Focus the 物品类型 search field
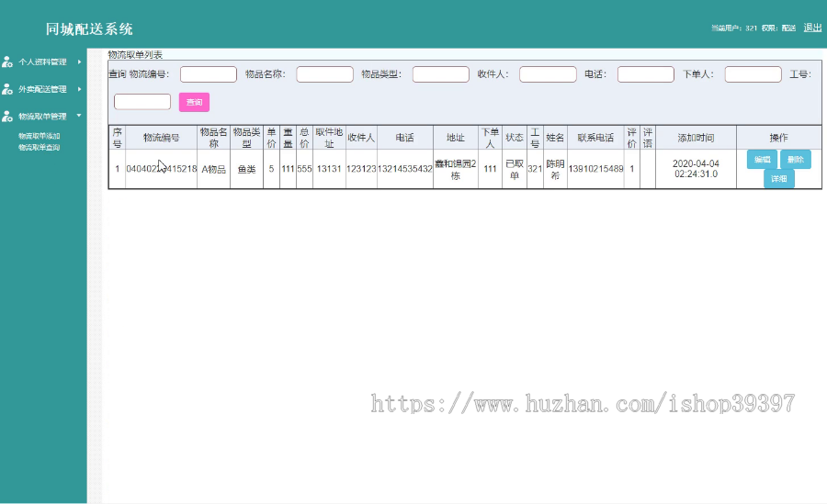Screen dimensions: 827x504 point(441,74)
